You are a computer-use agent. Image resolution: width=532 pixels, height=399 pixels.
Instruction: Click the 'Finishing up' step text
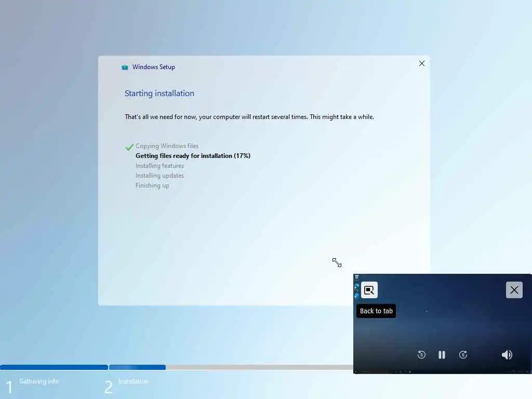152,185
